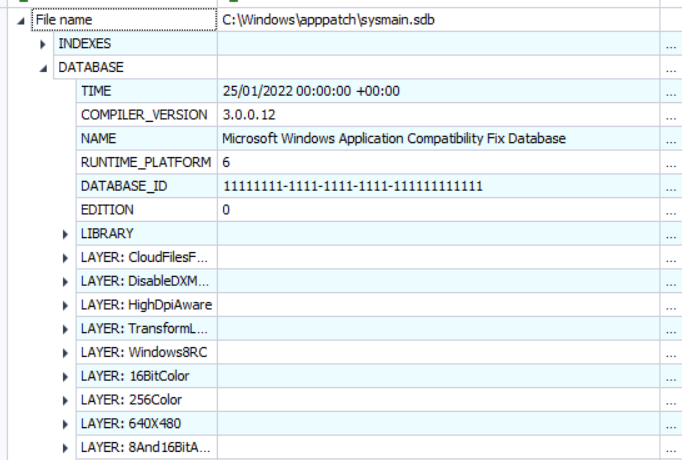Collapse the DATABASE node
Image resolution: width=682 pixels, height=460 pixels.
coord(43,68)
